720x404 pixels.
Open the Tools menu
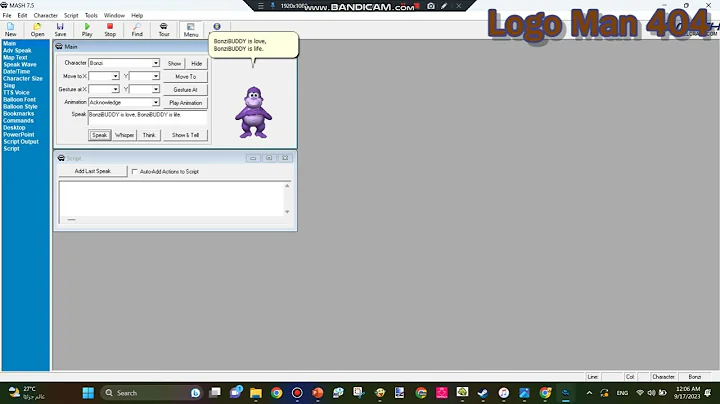click(91, 15)
